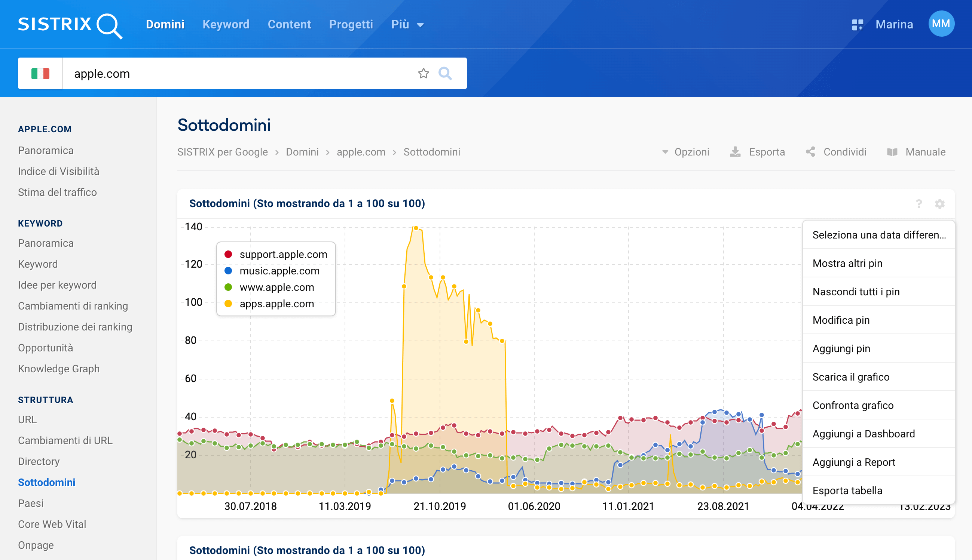Select 'Seleziona una data differen...' option
972x560 pixels.
pyautogui.click(x=879, y=235)
